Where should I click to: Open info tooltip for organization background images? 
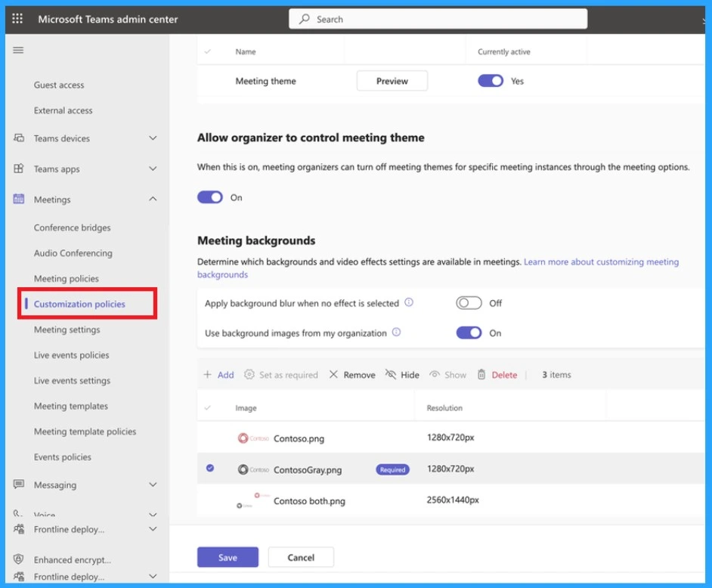[396, 333]
